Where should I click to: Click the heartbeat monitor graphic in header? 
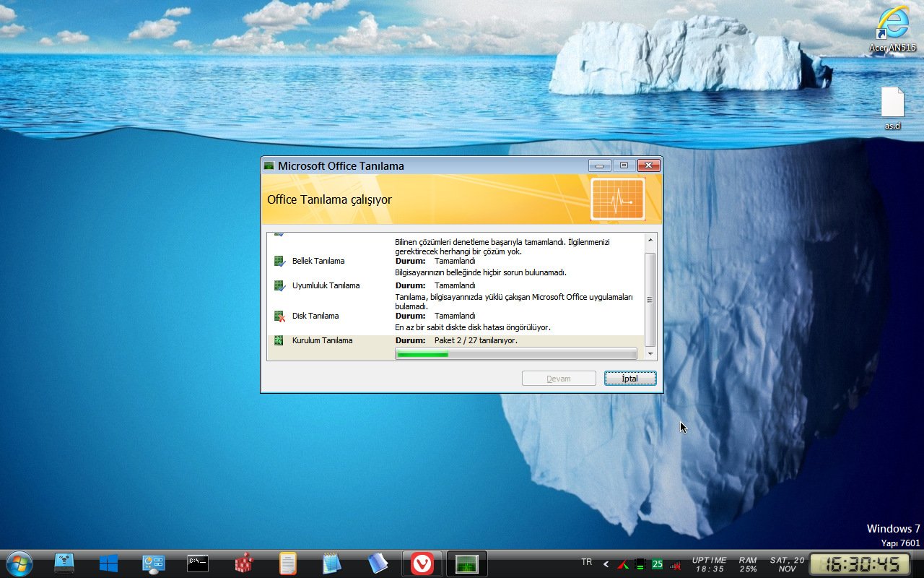617,199
